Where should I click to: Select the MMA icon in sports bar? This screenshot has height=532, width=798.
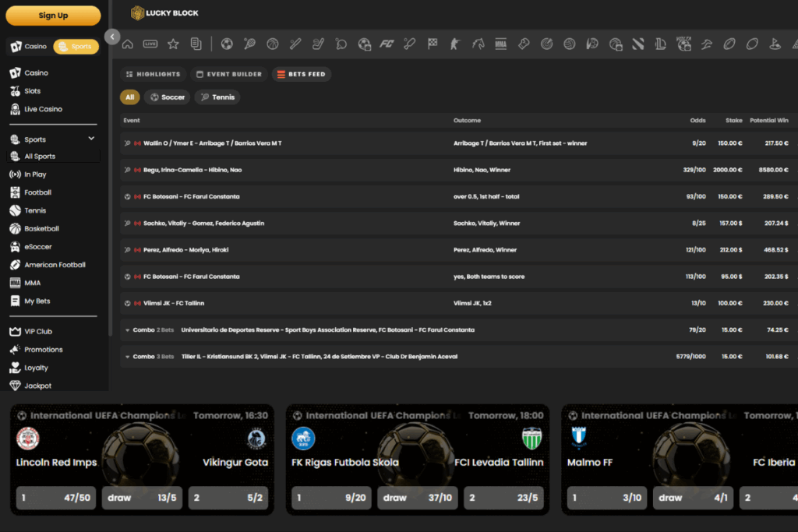pyautogui.click(x=501, y=44)
